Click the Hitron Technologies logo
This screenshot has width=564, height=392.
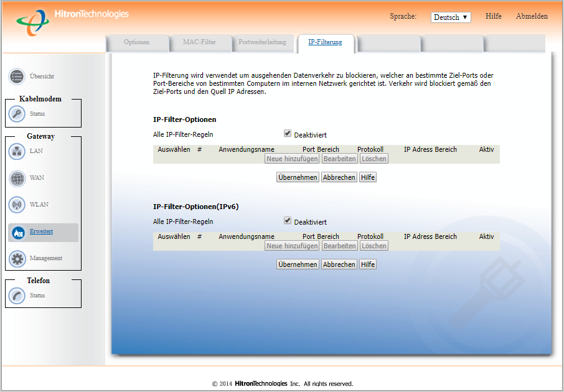[72, 22]
